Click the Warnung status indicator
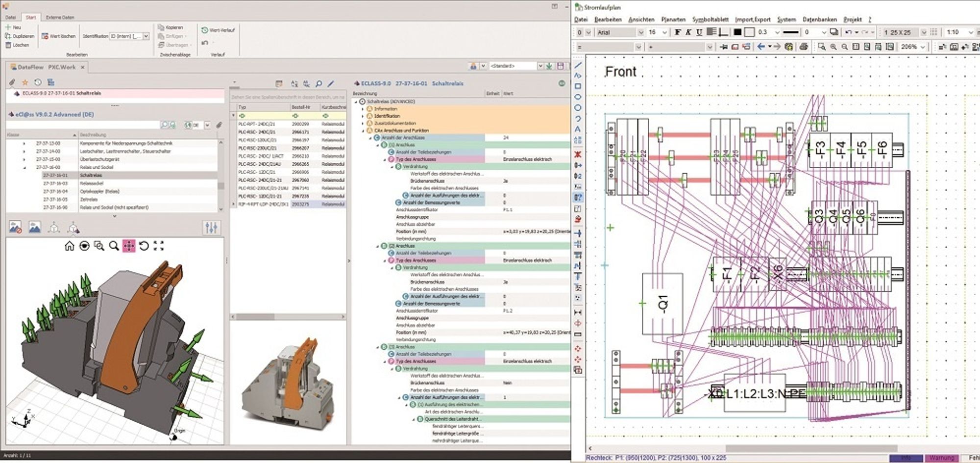Viewport: 980px width, 463px height. point(941,458)
